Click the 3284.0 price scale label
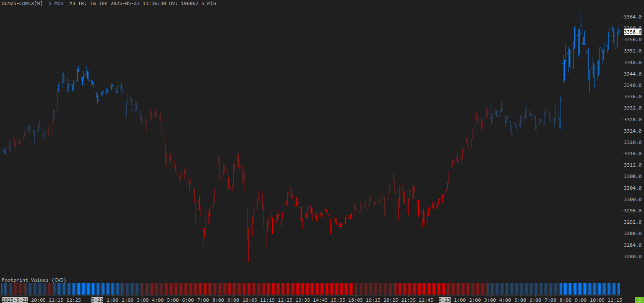The image size is (644, 303). [x=633, y=245]
